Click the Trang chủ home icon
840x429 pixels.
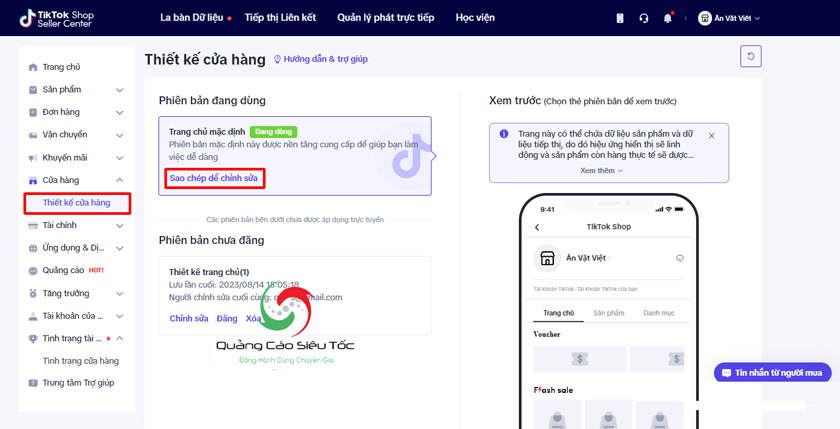[x=33, y=67]
